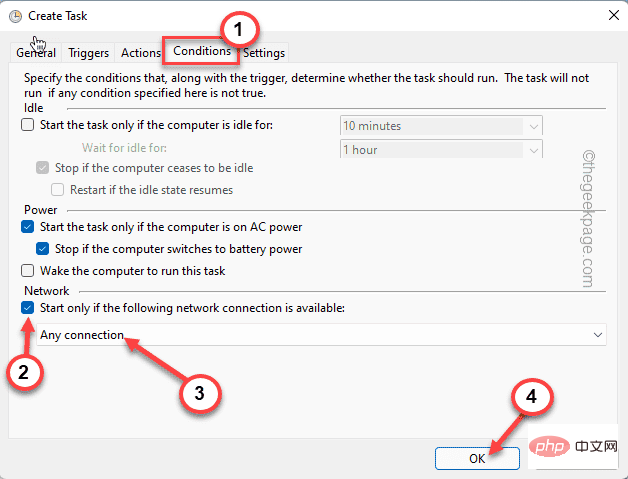Check restart if idle state resumes

point(58,189)
